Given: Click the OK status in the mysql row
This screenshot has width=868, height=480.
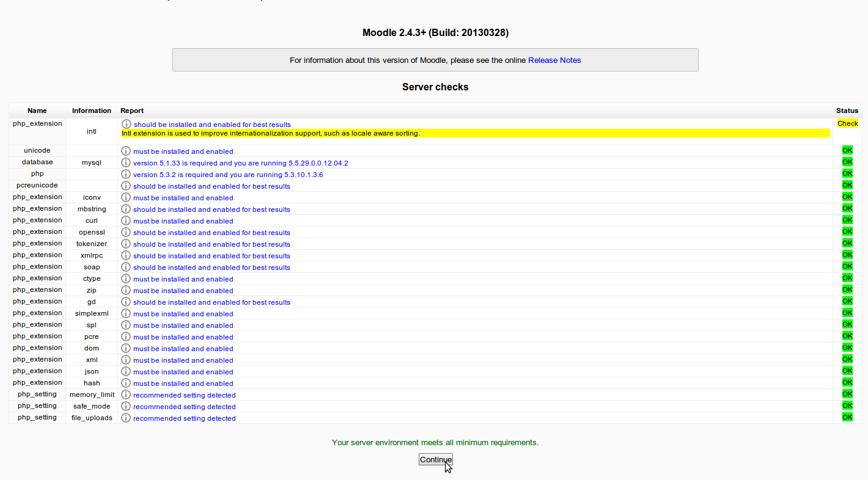Looking at the screenshot, I should (847, 162).
